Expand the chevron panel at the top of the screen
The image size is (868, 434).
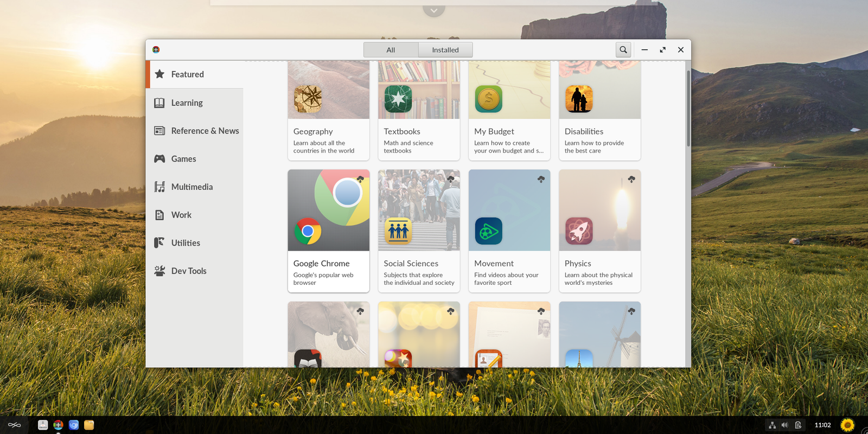click(x=434, y=10)
